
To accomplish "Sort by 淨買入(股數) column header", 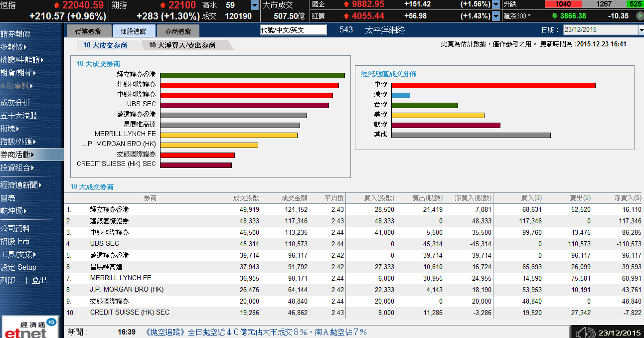I will tap(473, 198).
